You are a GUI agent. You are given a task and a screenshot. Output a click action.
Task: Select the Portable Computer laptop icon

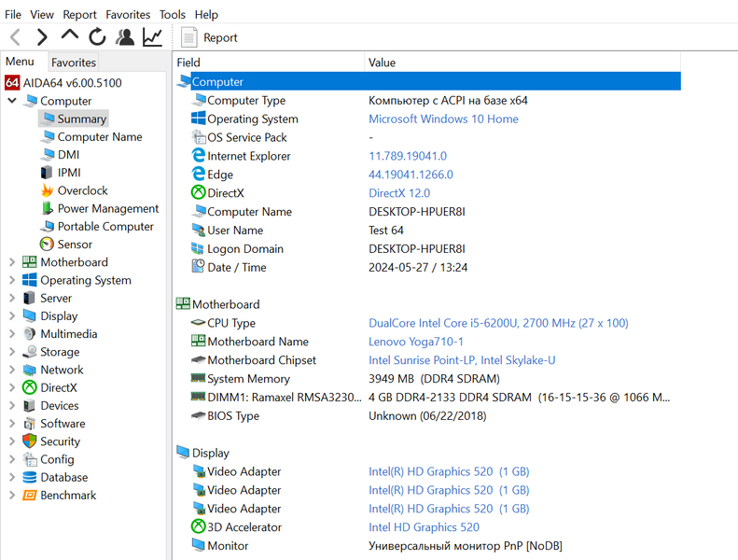click(x=47, y=226)
